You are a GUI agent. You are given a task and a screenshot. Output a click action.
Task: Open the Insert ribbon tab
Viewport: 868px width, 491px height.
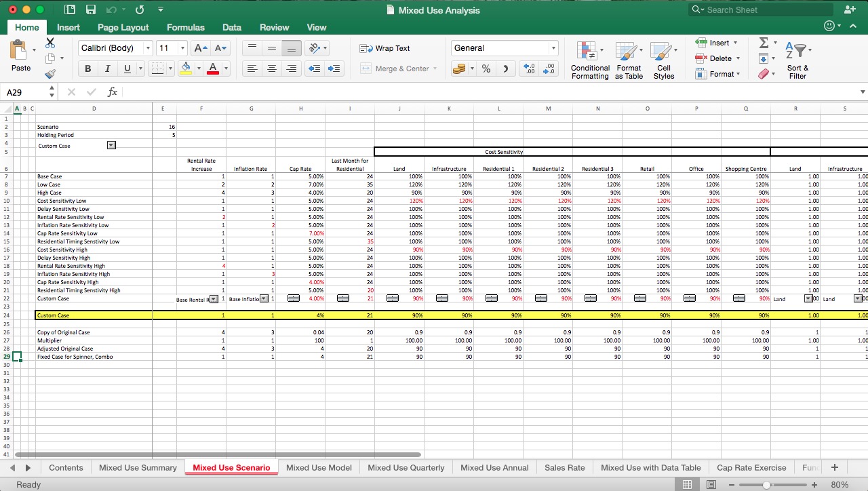[x=68, y=27]
